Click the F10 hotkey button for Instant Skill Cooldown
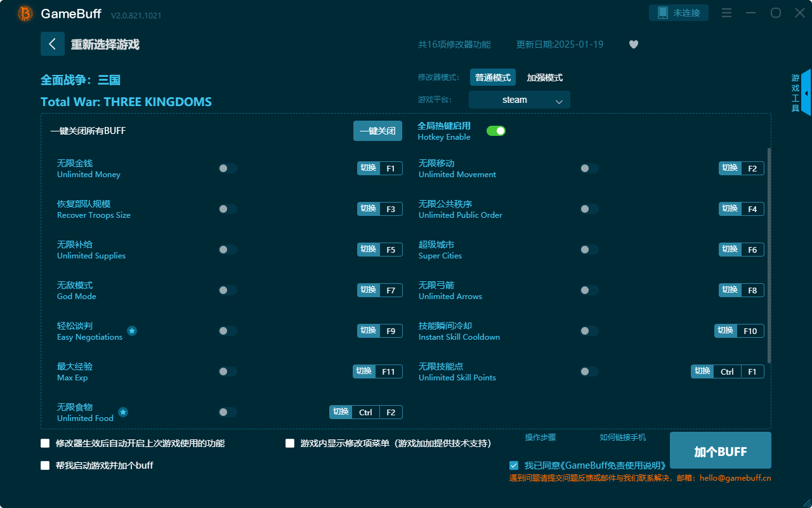 click(739, 330)
